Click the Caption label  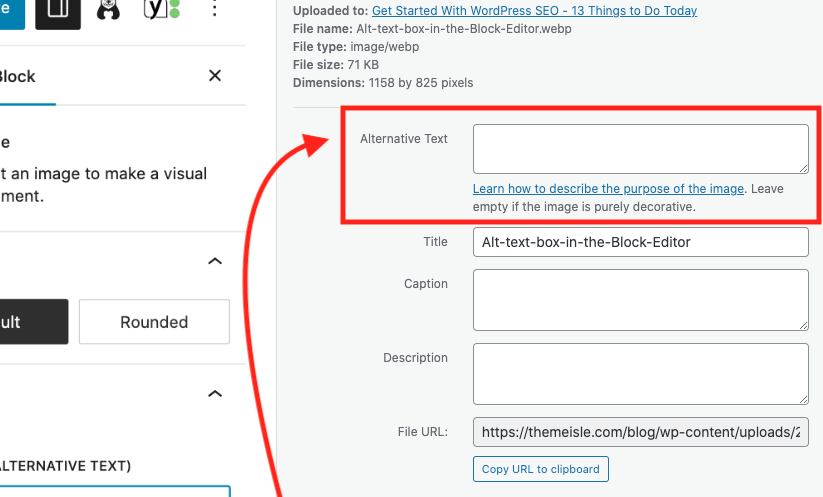pyautogui.click(x=426, y=283)
